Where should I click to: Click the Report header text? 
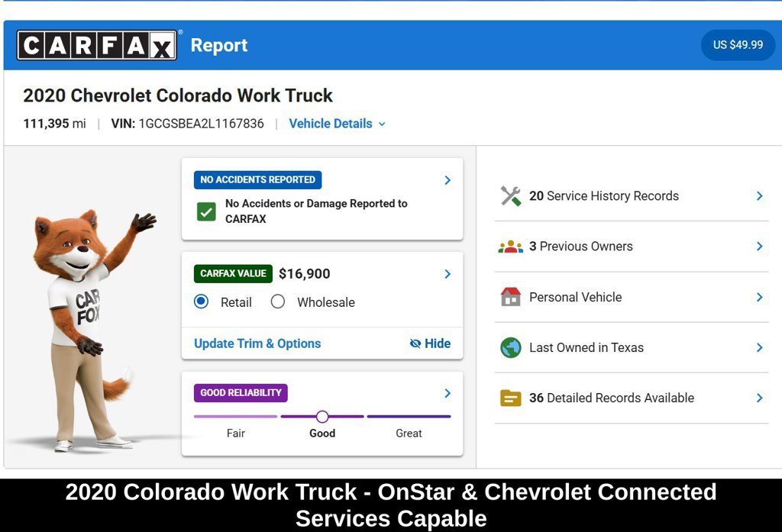coord(219,45)
